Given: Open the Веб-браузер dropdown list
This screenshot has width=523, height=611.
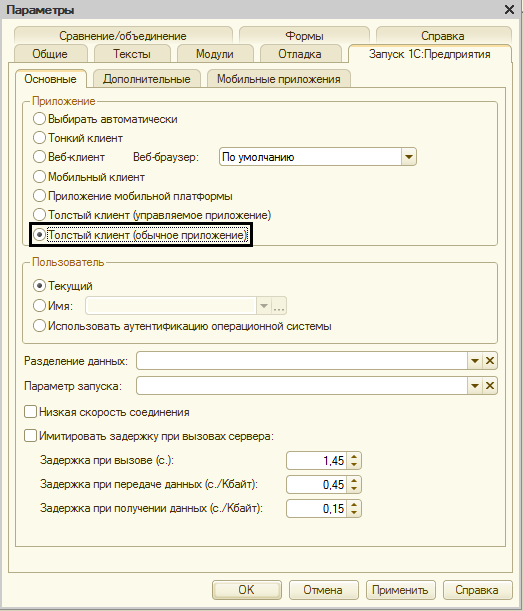Looking at the screenshot, I should click(408, 157).
